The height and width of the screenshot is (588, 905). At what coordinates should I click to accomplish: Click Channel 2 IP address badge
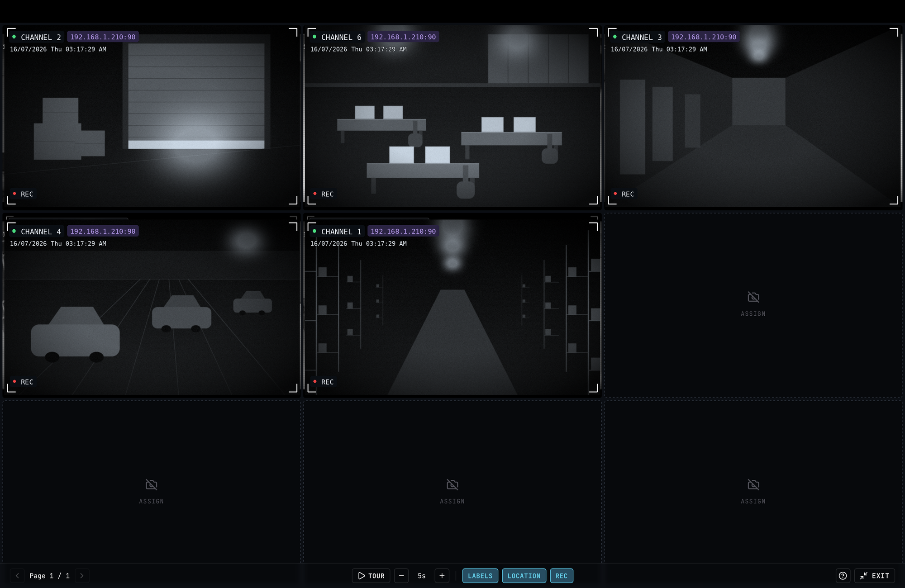tap(103, 37)
